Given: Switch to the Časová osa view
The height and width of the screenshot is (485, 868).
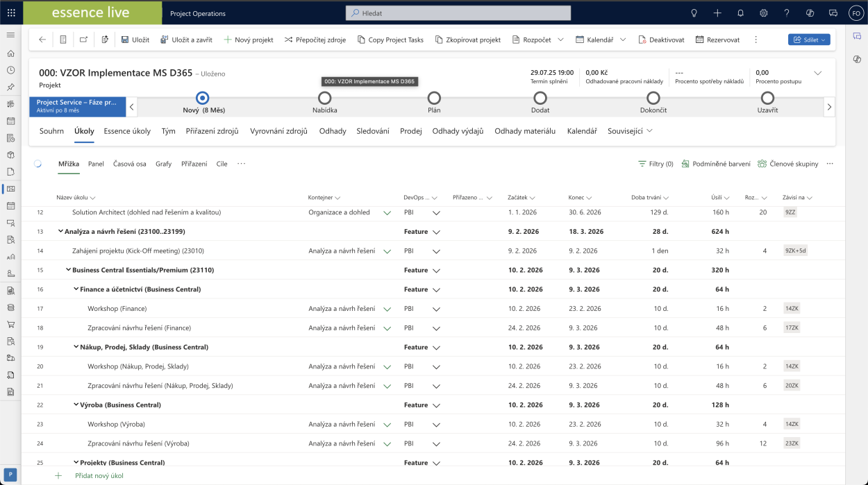Looking at the screenshot, I should 129,164.
